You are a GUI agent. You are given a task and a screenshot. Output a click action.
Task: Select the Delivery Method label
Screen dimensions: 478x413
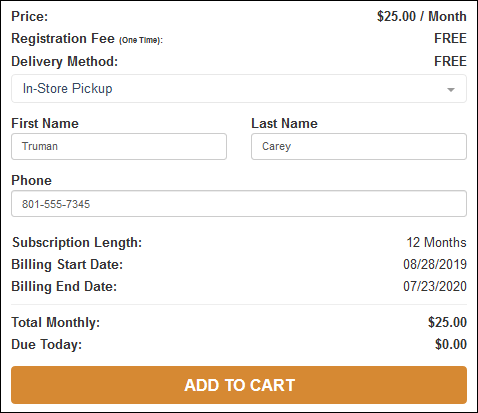65,61
